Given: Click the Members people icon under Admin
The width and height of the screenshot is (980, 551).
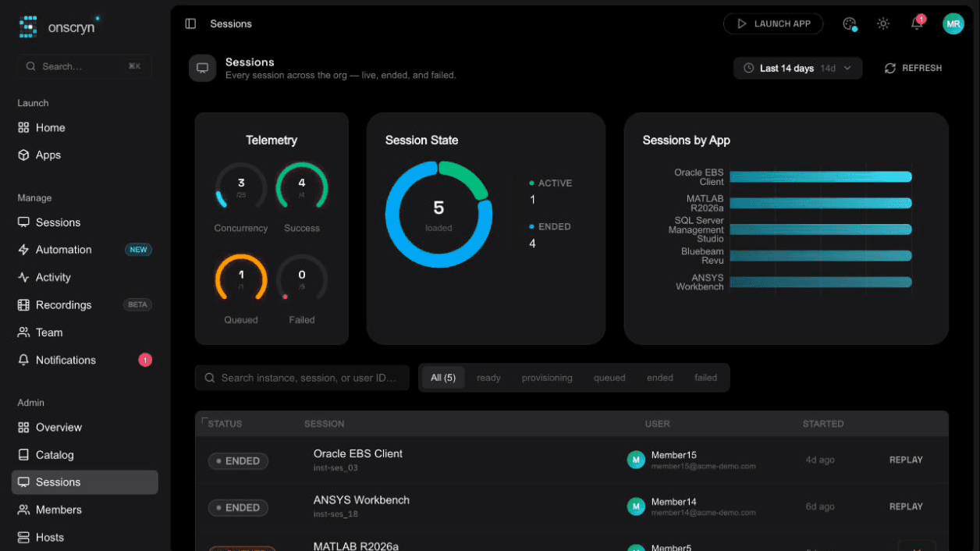Looking at the screenshot, I should 23,510.
